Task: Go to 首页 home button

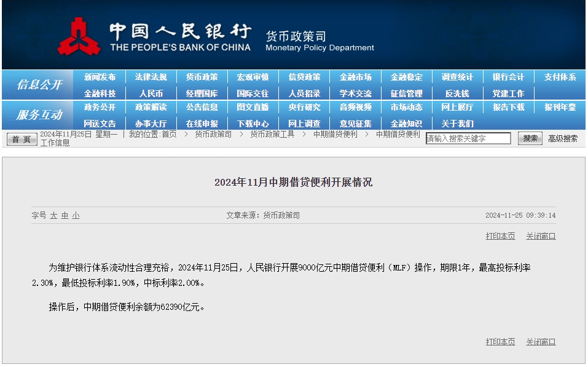Action: click(22, 139)
